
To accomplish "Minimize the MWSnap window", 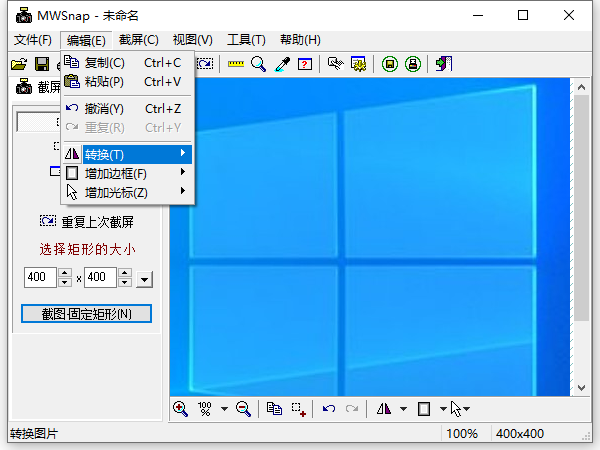I will pos(478,15).
